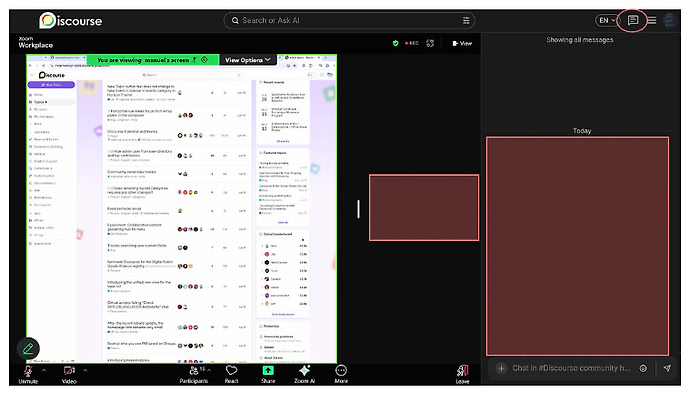
Task: Click the New Topic button in shared screen
Action: (x=51, y=85)
